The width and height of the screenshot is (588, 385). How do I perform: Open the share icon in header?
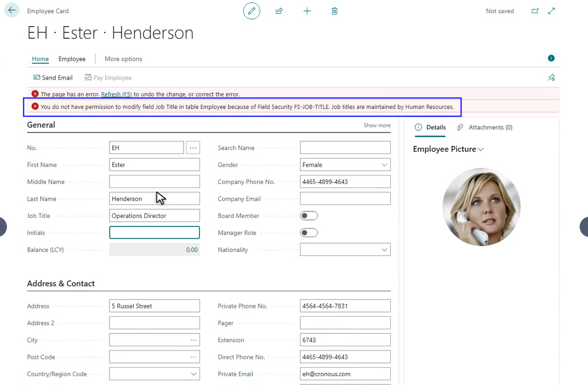pos(279,11)
